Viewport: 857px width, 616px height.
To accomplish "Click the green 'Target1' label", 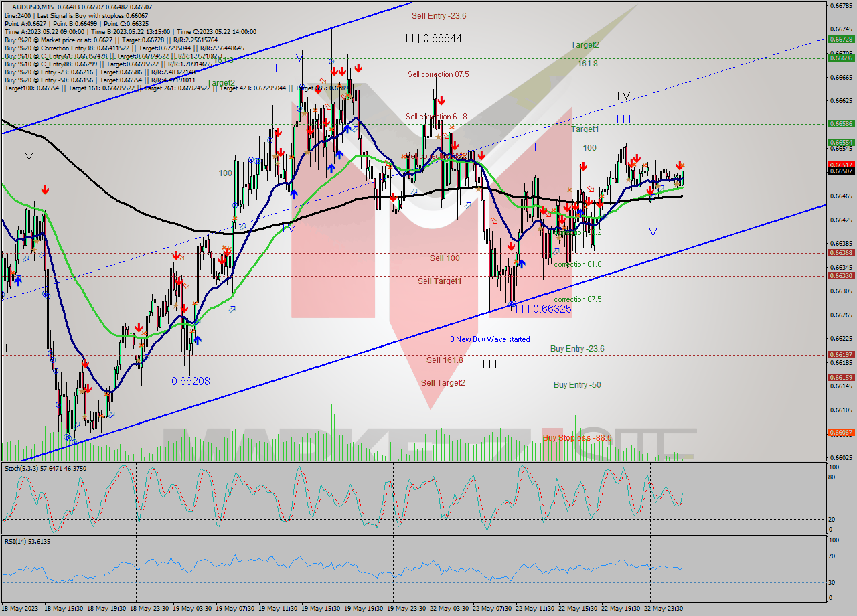I will pos(585,129).
